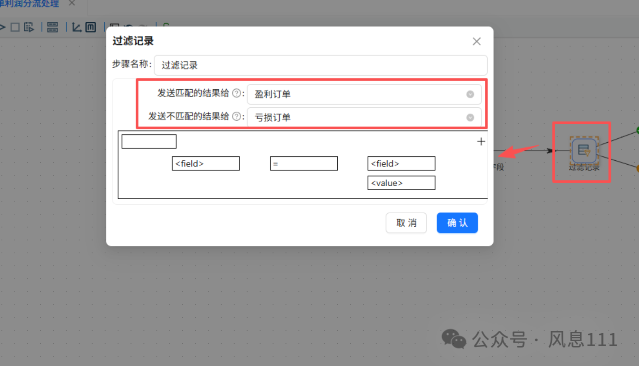Click the empty negate box above the condition
Screen dimensions: 639x366
click(x=149, y=141)
